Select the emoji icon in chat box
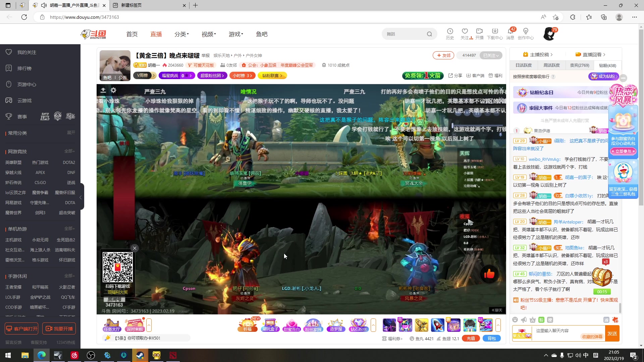This screenshot has width=644, height=362. click(515, 320)
